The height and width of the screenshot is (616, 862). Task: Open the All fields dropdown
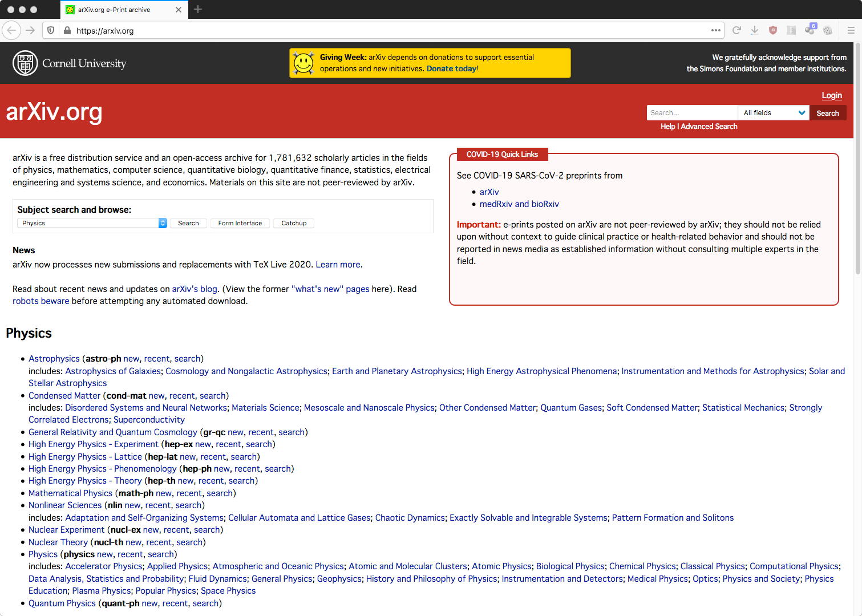(774, 113)
